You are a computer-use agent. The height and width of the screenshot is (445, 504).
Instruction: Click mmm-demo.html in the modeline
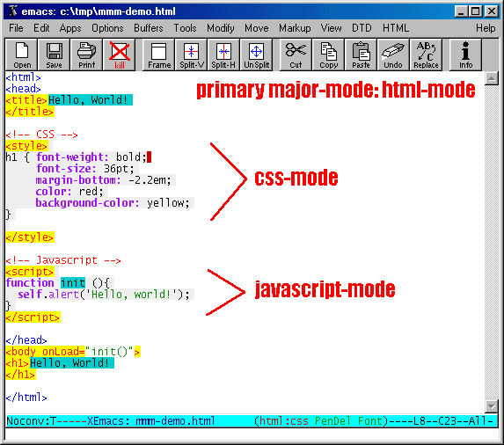tap(175, 421)
